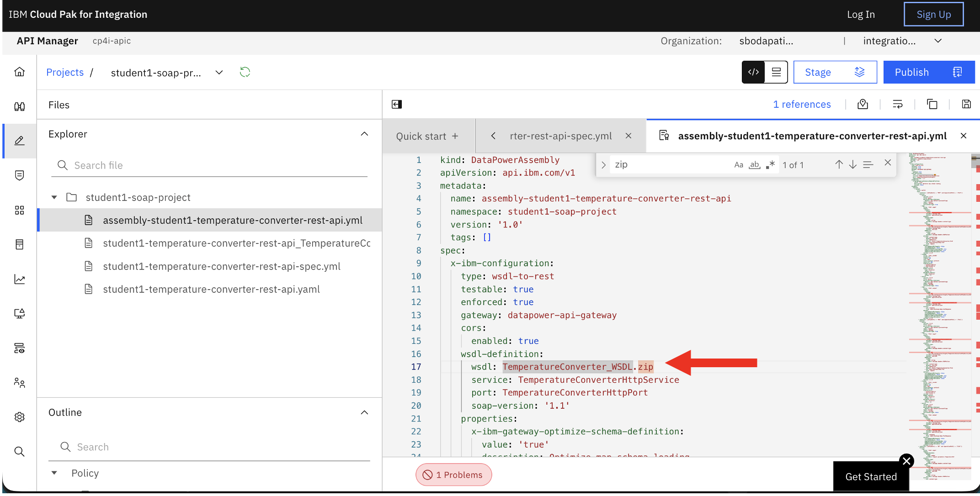Click the Get Started button
This screenshot has width=980, height=496.
tap(871, 477)
